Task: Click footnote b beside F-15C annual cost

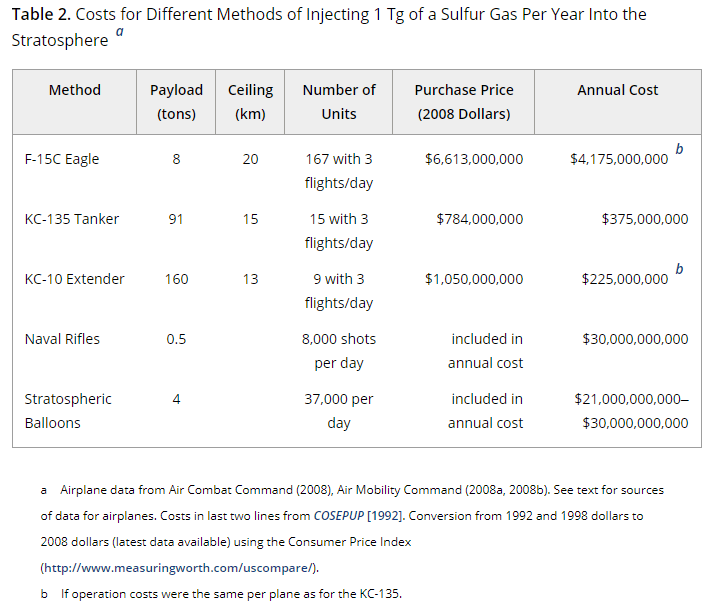Action: [x=679, y=149]
